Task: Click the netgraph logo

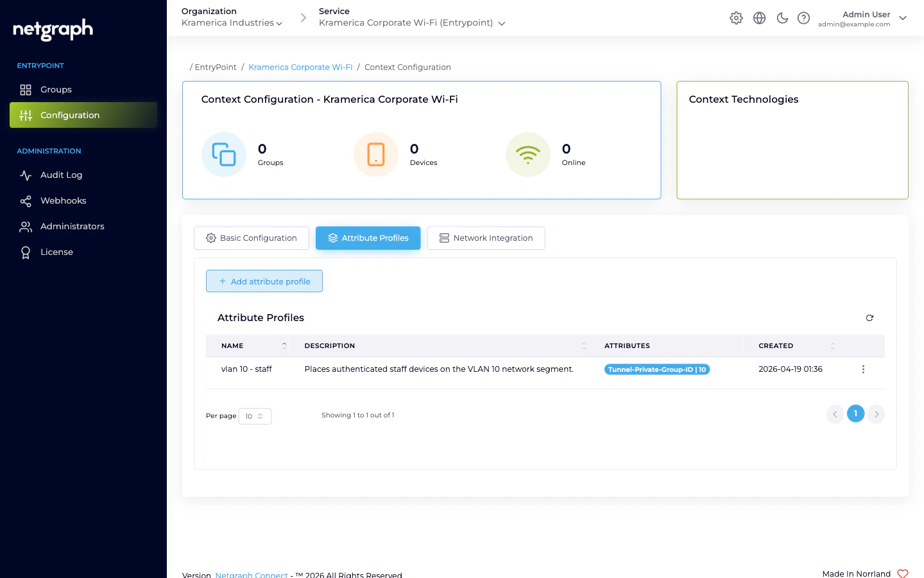Action: [x=53, y=30]
